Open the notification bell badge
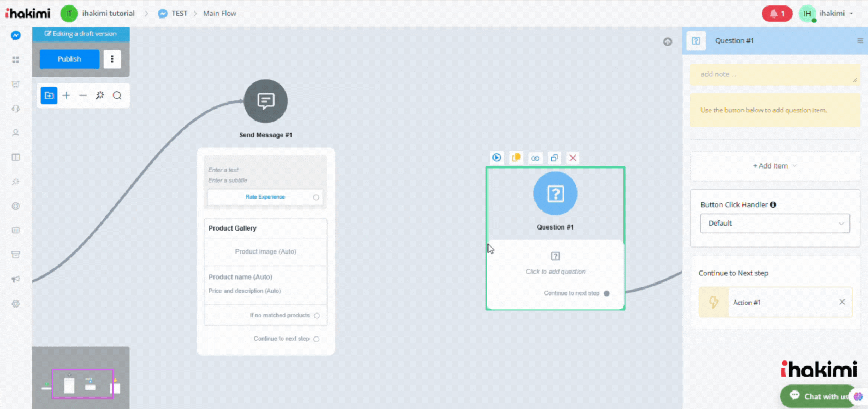This screenshot has height=409, width=868. click(776, 14)
